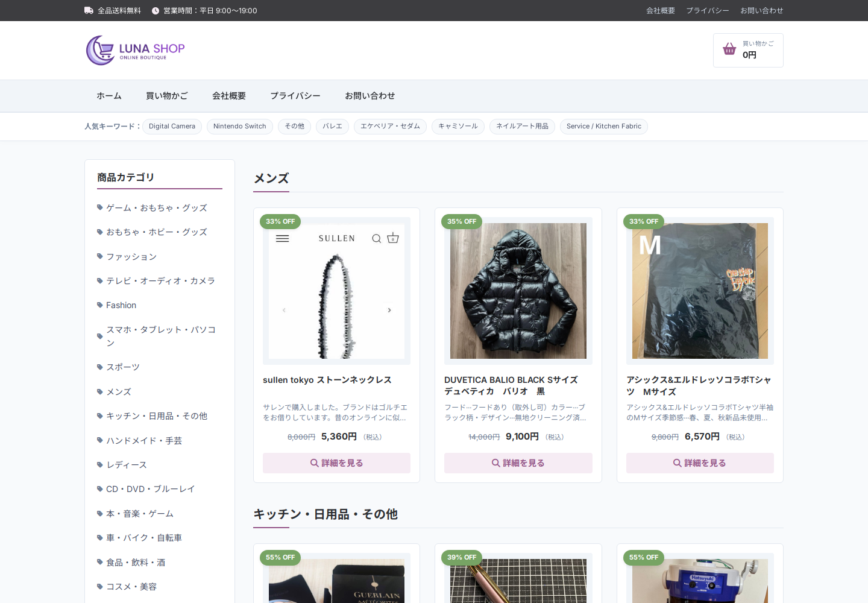The height and width of the screenshot is (603, 868).
Task: Open the 本・音楽・ゲーム category
Action: coord(140,513)
